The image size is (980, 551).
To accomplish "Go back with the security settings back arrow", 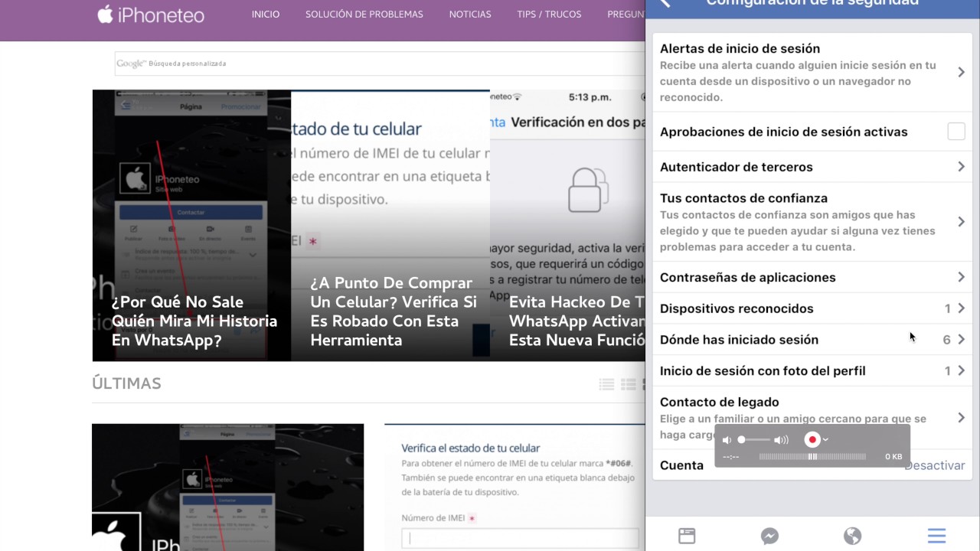I will pos(665,3).
